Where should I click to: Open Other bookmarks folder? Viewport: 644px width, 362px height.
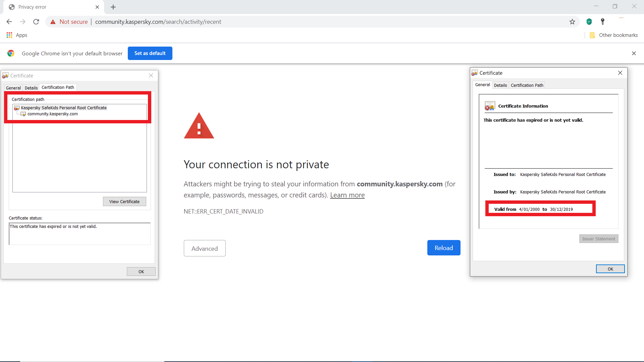(x=614, y=35)
